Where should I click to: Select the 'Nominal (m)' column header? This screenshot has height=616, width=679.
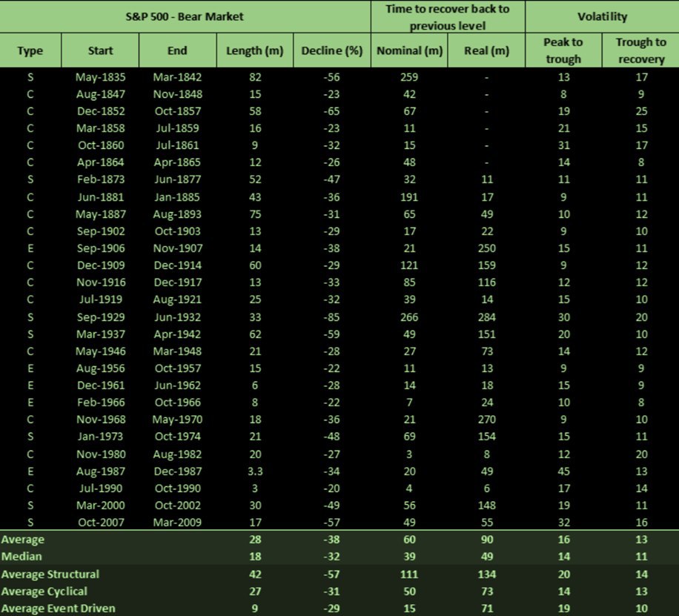pos(409,50)
